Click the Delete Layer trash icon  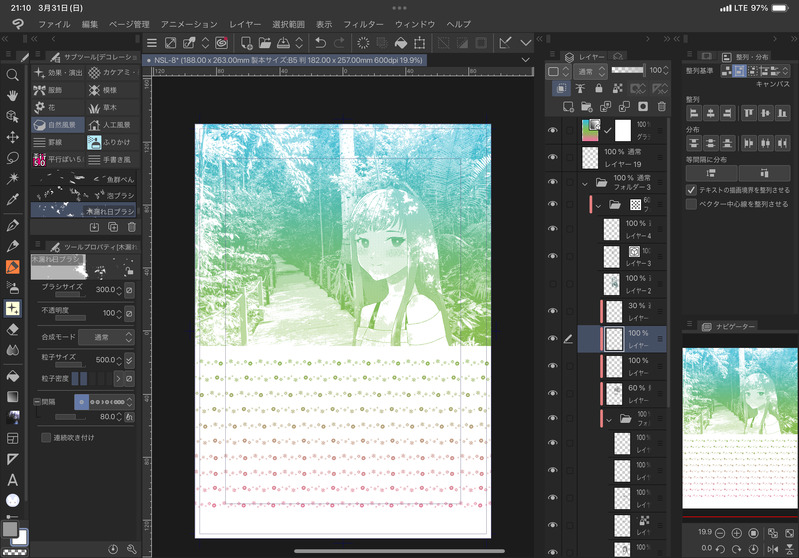[x=661, y=107]
